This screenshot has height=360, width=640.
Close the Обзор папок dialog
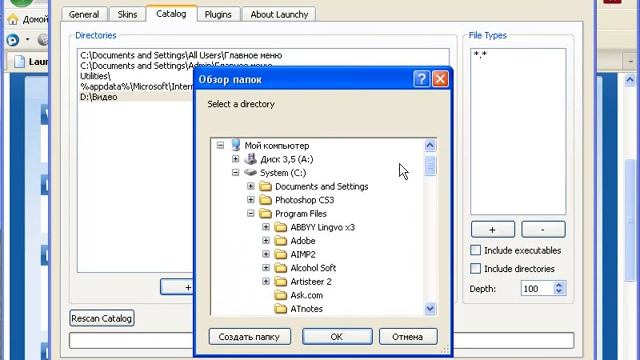pyautogui.click(x=440, y=79)
